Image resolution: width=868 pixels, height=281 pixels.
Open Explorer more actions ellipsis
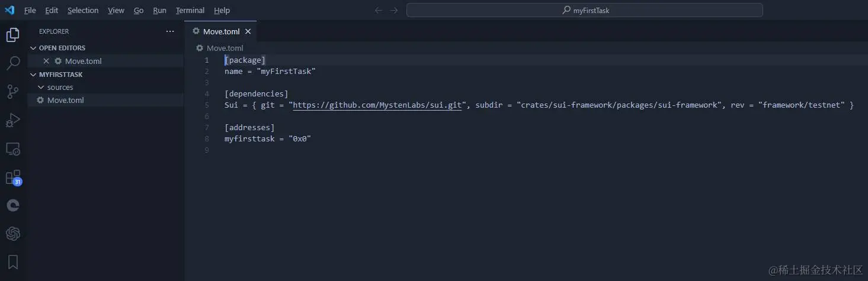click(x=170, y=31)
